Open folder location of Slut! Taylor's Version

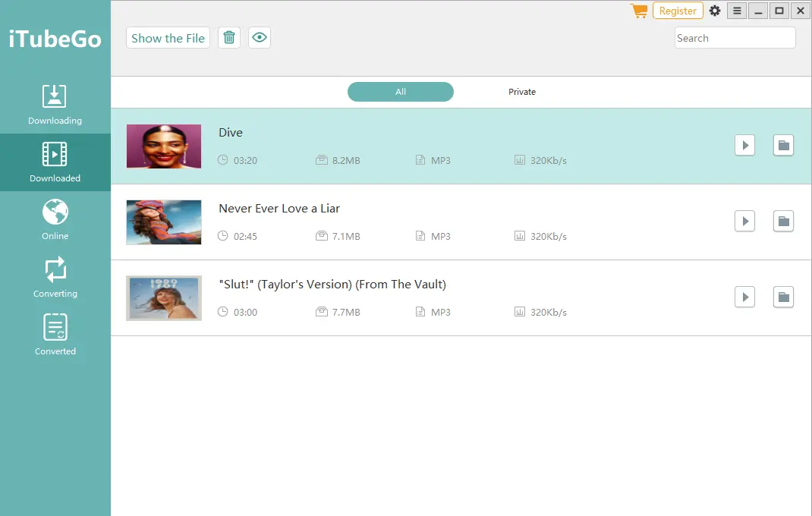[x=783, y=297]
